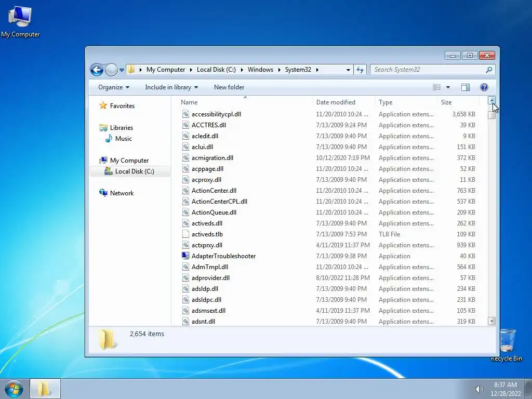
Task: Select the ActionQueue.dll file icon
Action: [x=185, y=212]
